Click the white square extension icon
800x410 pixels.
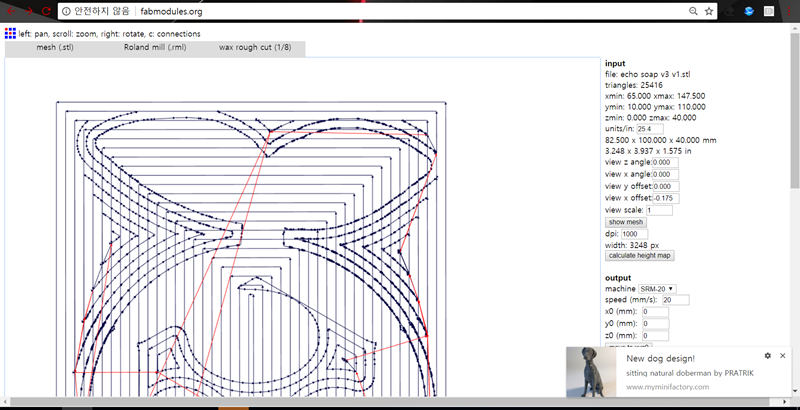point(768,11)
